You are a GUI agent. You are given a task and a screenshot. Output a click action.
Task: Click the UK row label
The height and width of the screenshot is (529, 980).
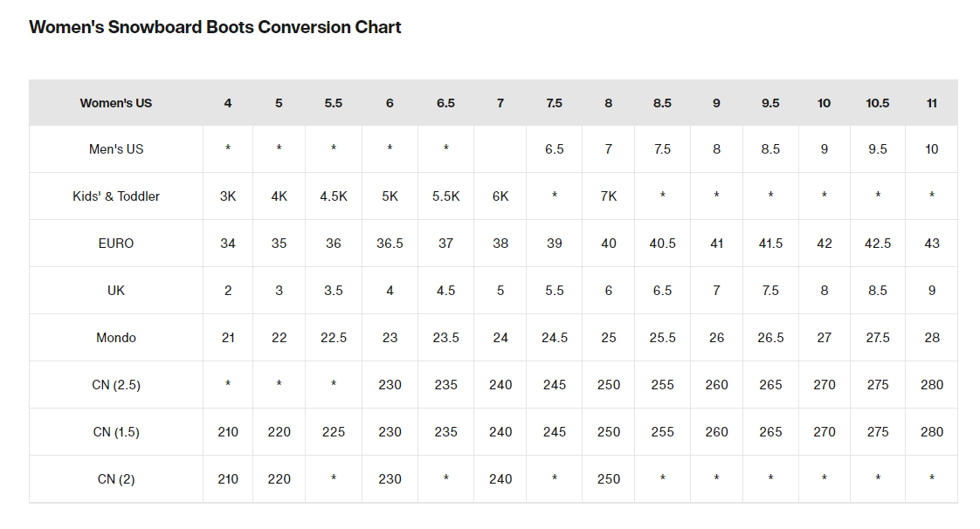tap(115, 291)
